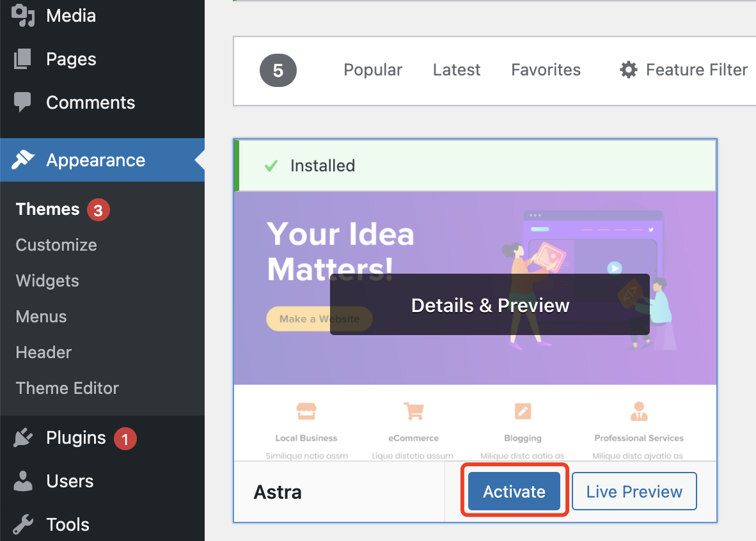Image resolution: width=756 pixels, height=541 pixels.
Task: Activate the Astra theme
Action: coord(514,491)
